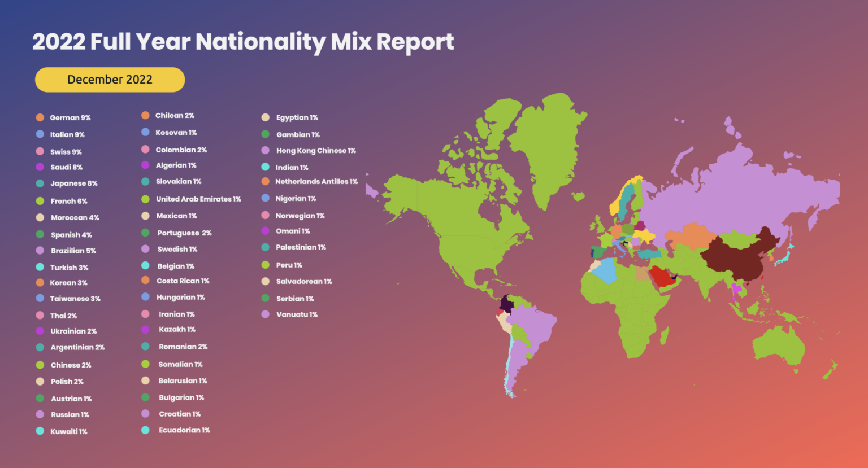Click the Saudi 8% purple color swatch

tap(40, 167)
